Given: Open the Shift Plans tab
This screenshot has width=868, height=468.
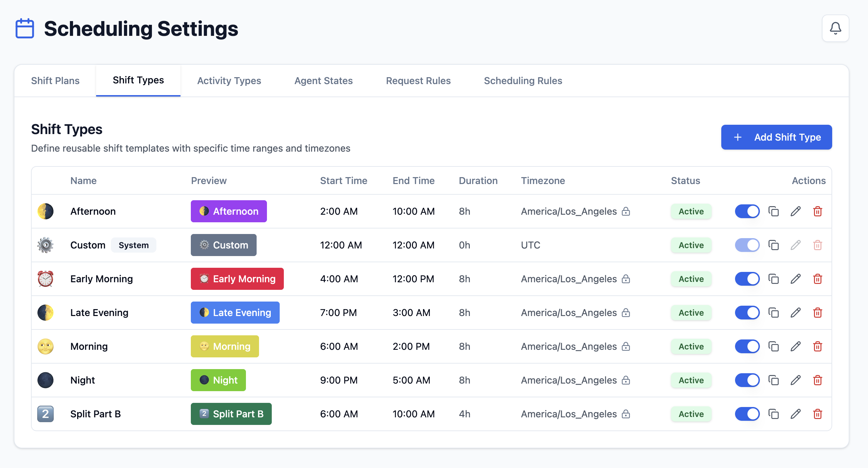Looking at the screenshot, I should tap(55, 81).
